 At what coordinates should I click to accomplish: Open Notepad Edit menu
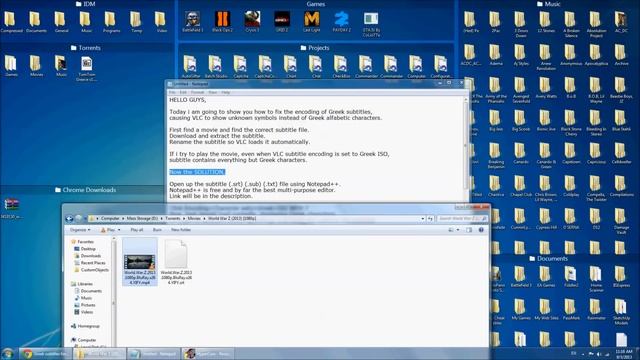click(x=183, y=92)
